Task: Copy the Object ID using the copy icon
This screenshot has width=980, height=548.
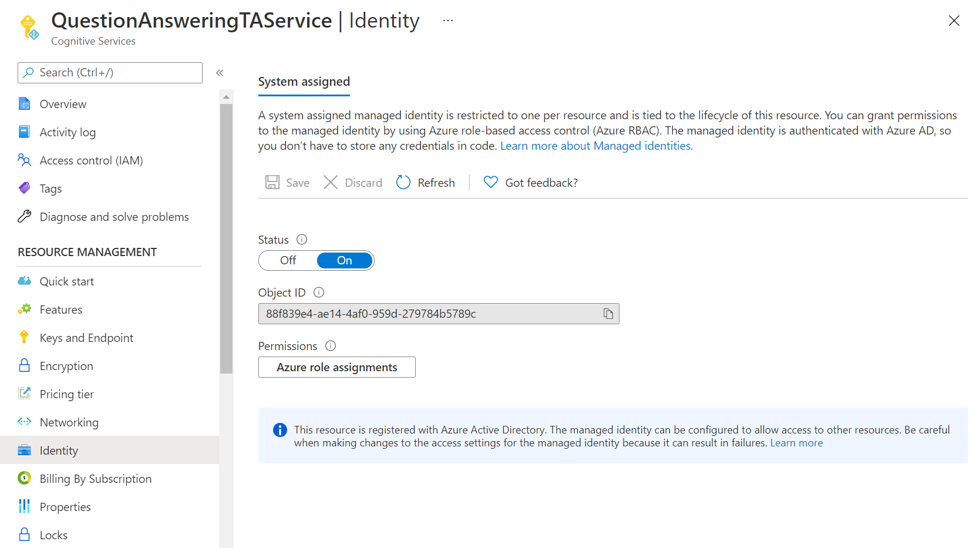Action: click(608, 313)
